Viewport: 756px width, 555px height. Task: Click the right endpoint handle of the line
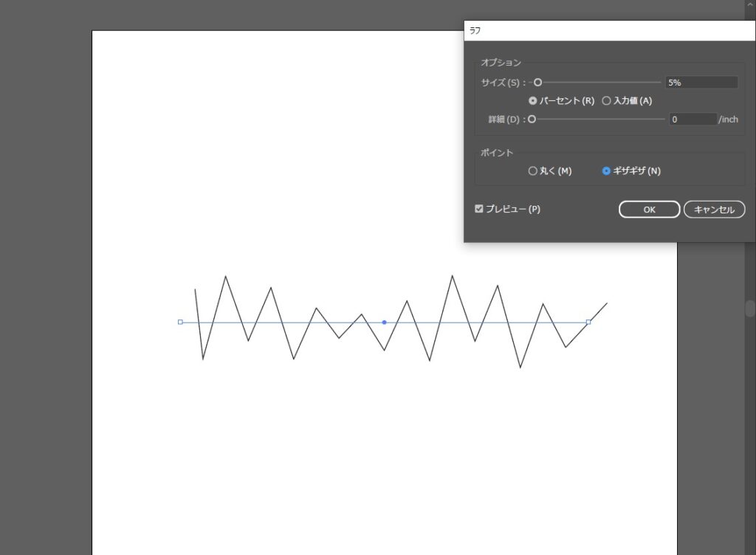[x=588, y=322]
